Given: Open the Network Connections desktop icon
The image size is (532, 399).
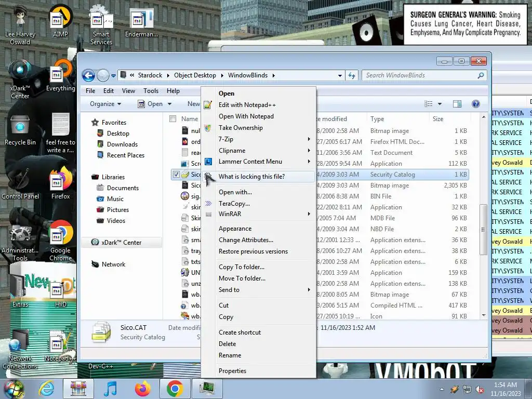Looking at the screenshot, I should click(20, 350).
